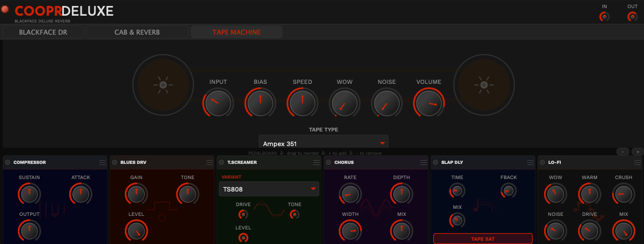
Task: Click the T.Screamer DRIVE knob
Action: (243, 214)
